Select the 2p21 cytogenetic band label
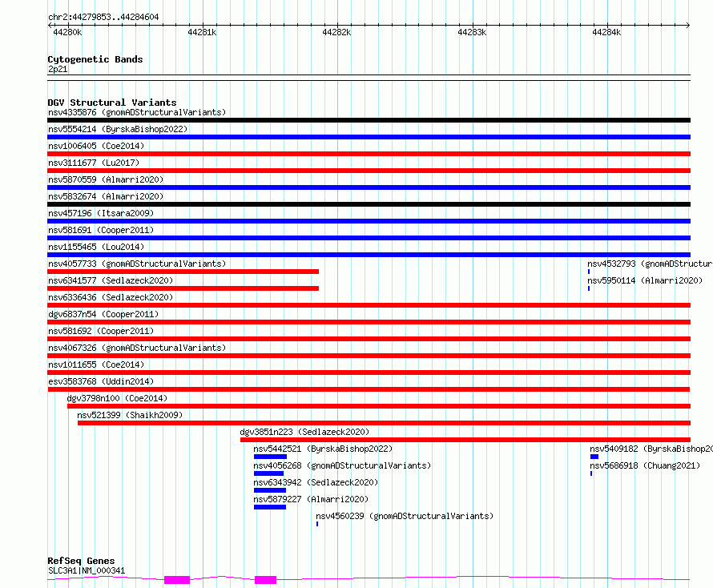The width and height of the screenshot is (713, 588). (x=58, y=69)
